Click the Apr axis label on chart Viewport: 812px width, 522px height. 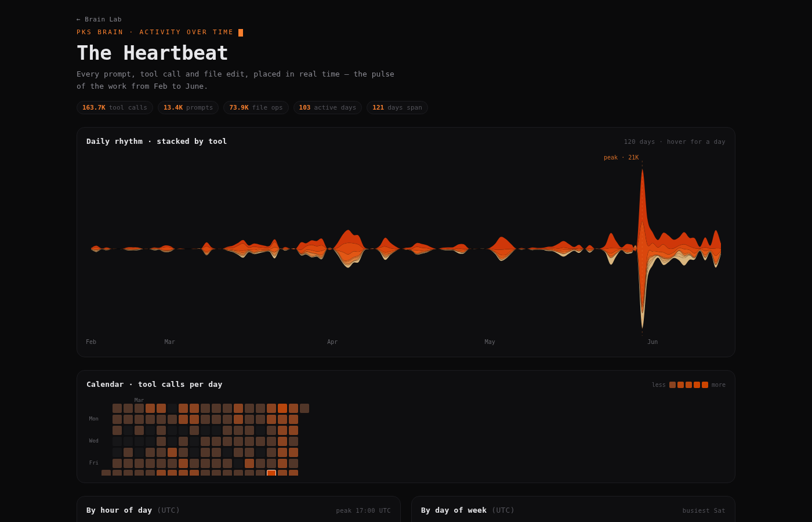pyautogui.click(x=332, y=342)
